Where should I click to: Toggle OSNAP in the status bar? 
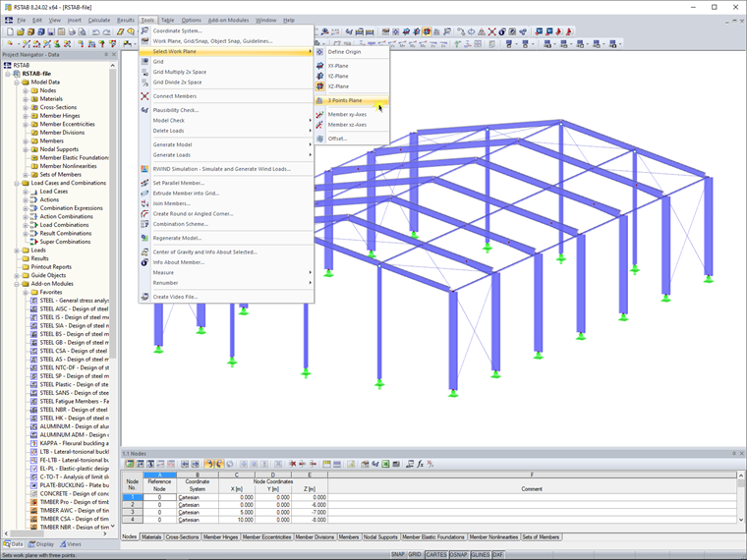458,555
